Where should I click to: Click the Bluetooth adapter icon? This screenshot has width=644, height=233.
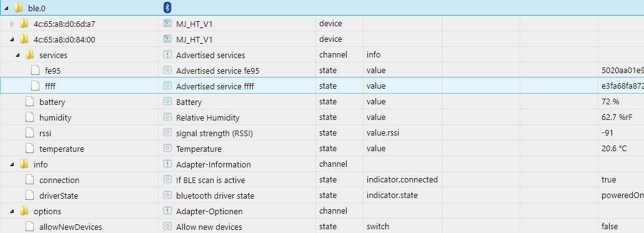tap(167, 7)
